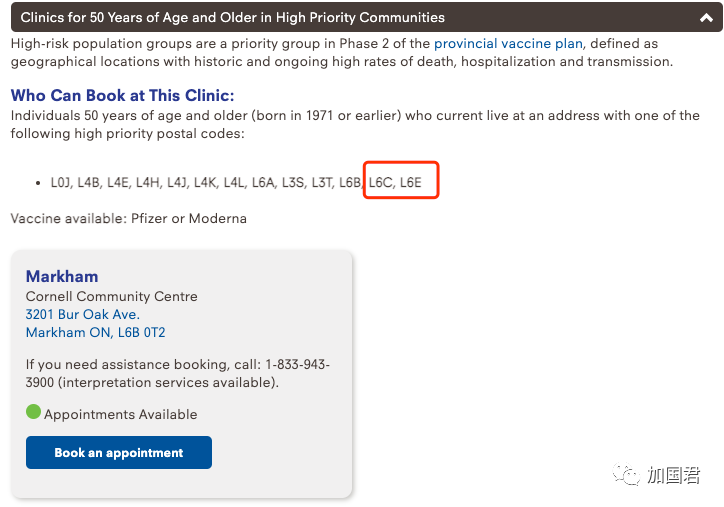
Task: Select the Markham clinic title
Action: pos(62,276)
